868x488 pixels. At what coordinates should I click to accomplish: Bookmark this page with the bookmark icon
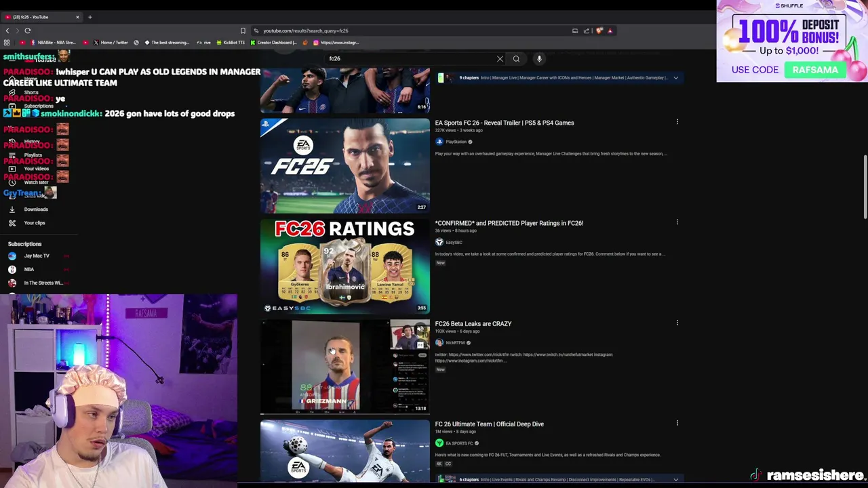(x=243, y=30)
